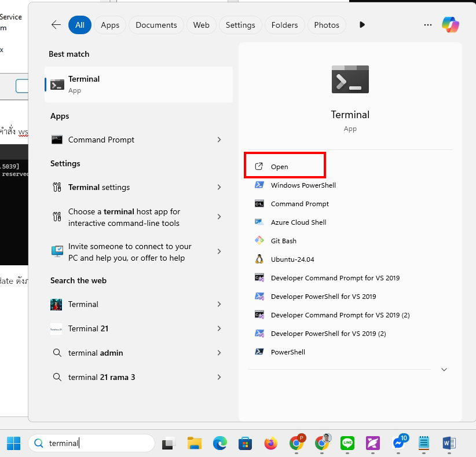Open the three-dots more options menu
The height and width of the screenshot is (457, 476).
click(428, 25)
